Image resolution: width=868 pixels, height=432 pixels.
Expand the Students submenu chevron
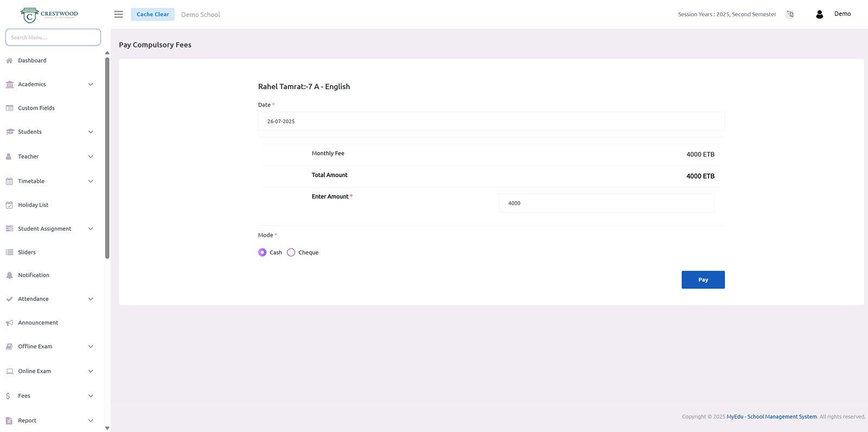[x=91, y=132]
